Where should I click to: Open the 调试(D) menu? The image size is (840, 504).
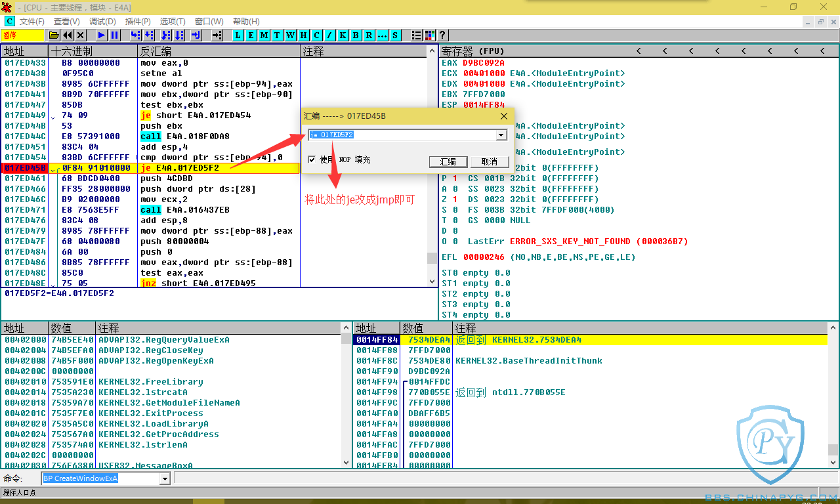pos(102,22)
